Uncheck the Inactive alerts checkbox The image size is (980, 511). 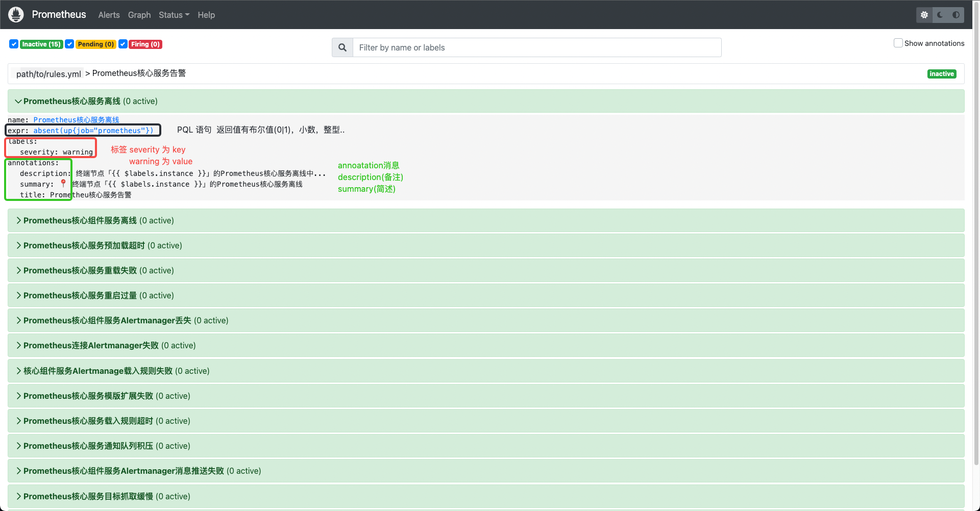[x=13, y=44]
